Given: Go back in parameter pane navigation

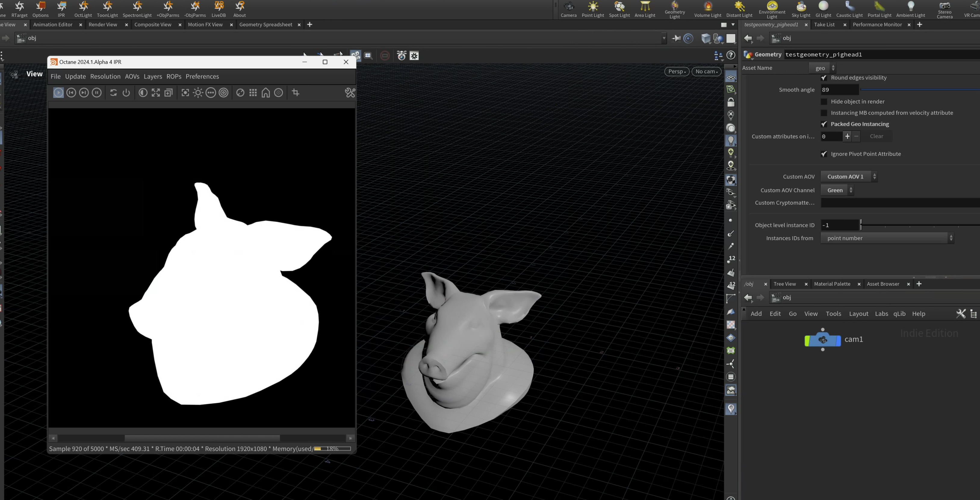Looking at the screenshot, I should pos(748,38).
